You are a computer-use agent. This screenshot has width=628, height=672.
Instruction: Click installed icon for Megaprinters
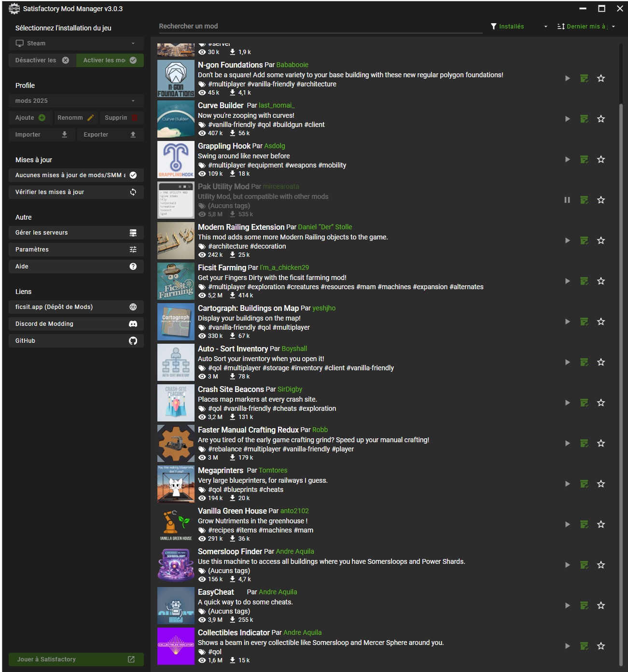[x=584, y=484]
